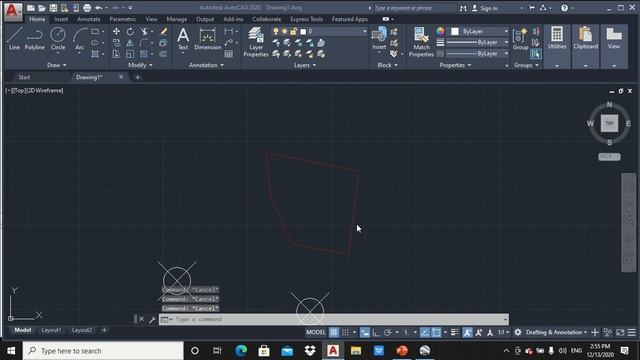Click the ViewCube TOP face
This screenshot has height=360, width=640.
click(609, 123)
